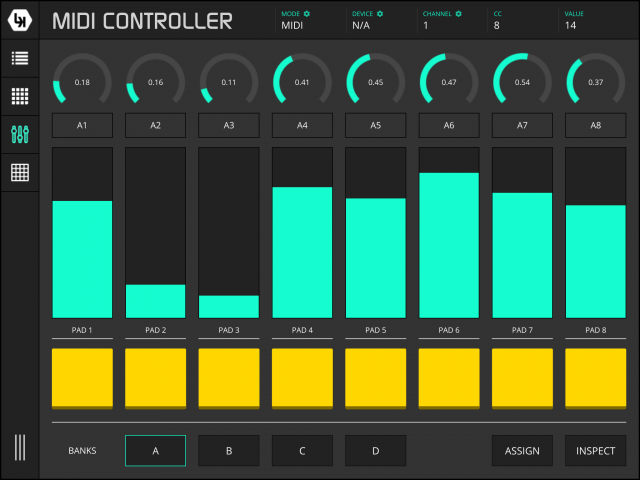The width and height of the screenshot is (640, 480).
Task: Open the DEVICE selector showing N/A
Action: [361, 26]
